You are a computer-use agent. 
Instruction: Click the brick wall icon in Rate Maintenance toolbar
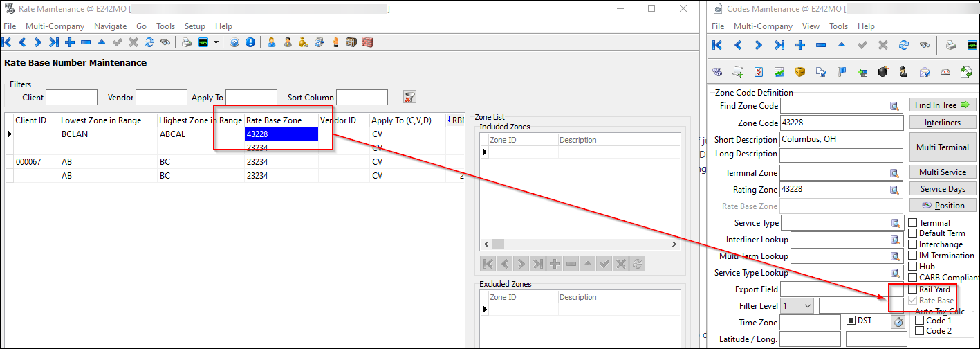367,42
